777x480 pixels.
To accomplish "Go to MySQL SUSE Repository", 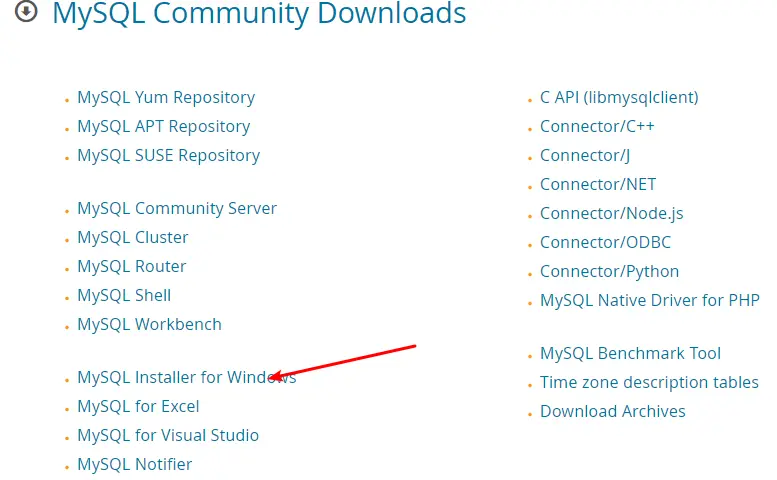I will pos(168,155).
